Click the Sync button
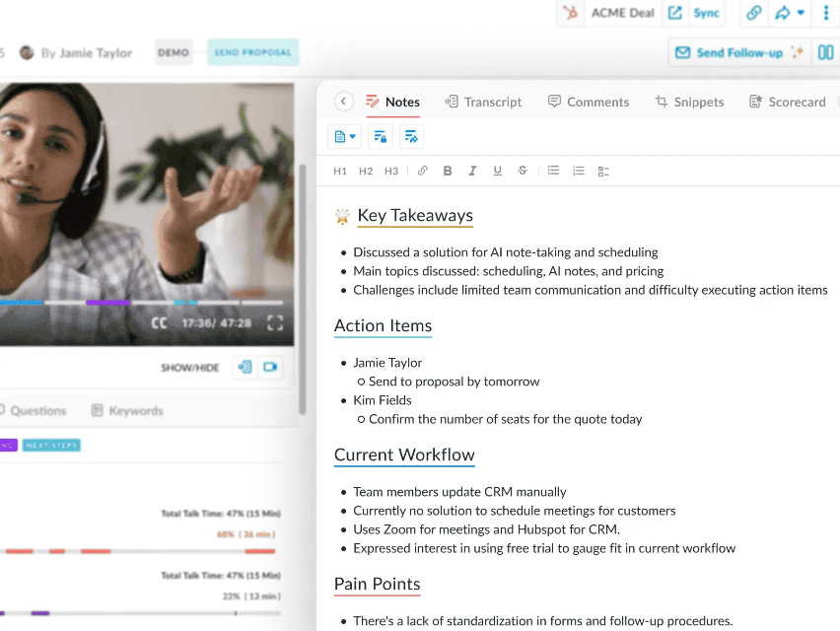The image size is (840, 631). coord(706,12)
